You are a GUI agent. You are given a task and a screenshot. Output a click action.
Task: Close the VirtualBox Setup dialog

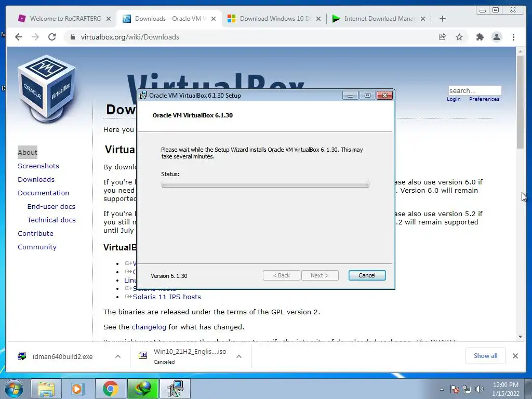tap(384, 96)
